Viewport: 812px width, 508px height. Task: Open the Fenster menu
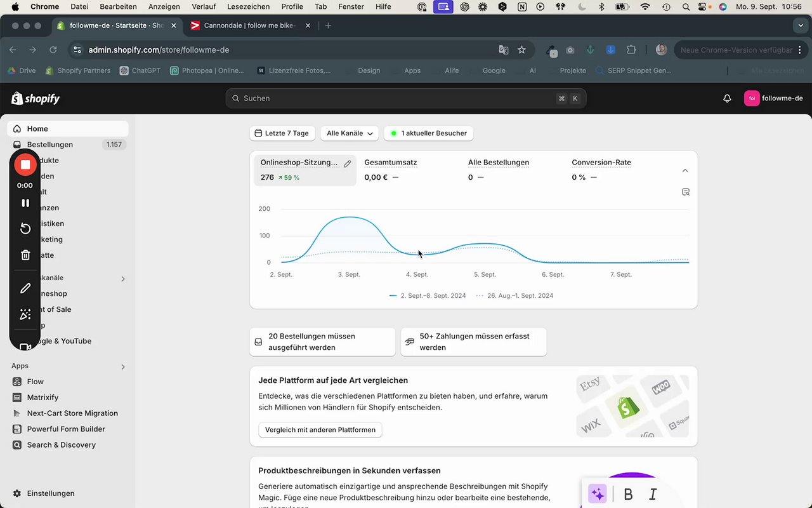point(351,7)
